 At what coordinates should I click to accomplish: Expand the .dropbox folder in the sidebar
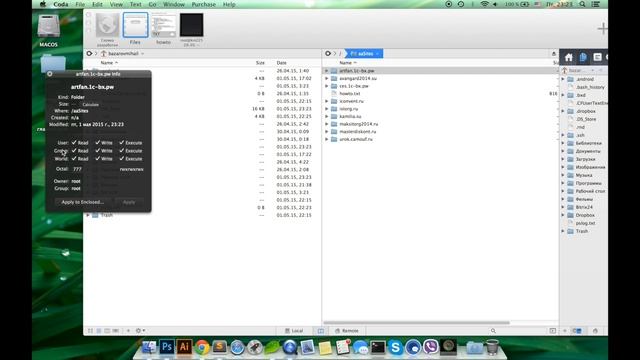(563, 111)
